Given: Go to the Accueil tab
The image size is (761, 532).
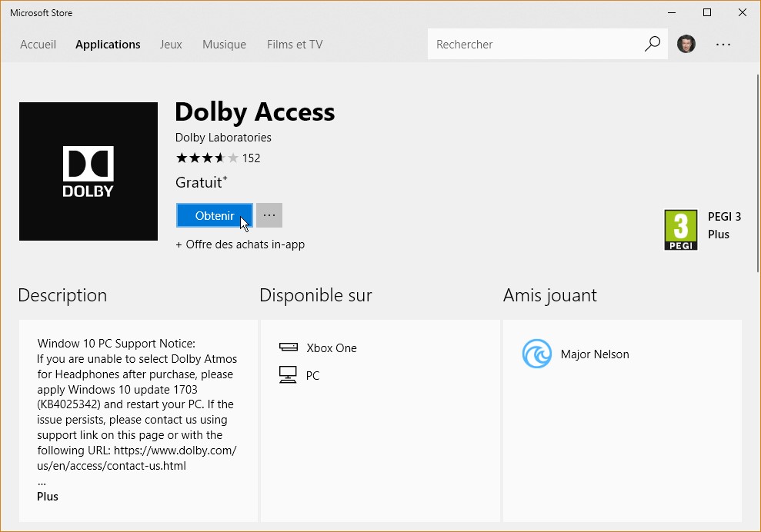Looking at the screenshot, I should pos(38,45).
